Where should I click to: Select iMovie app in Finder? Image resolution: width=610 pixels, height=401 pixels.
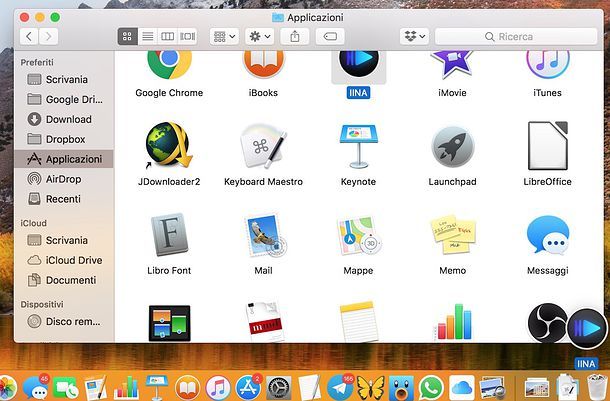pos(452,65)
